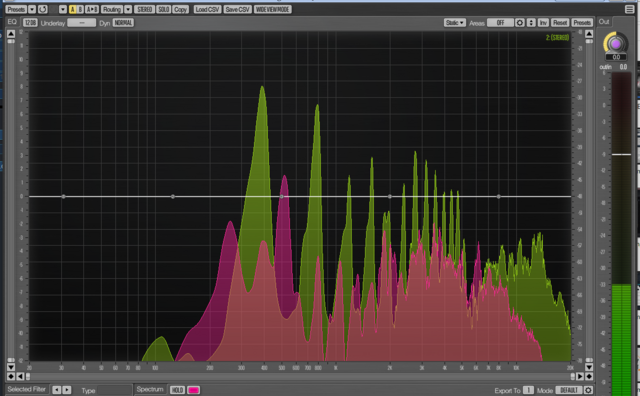Switch to the EQ tab
This screenshot has height=396, width=640.
[12, 22]
